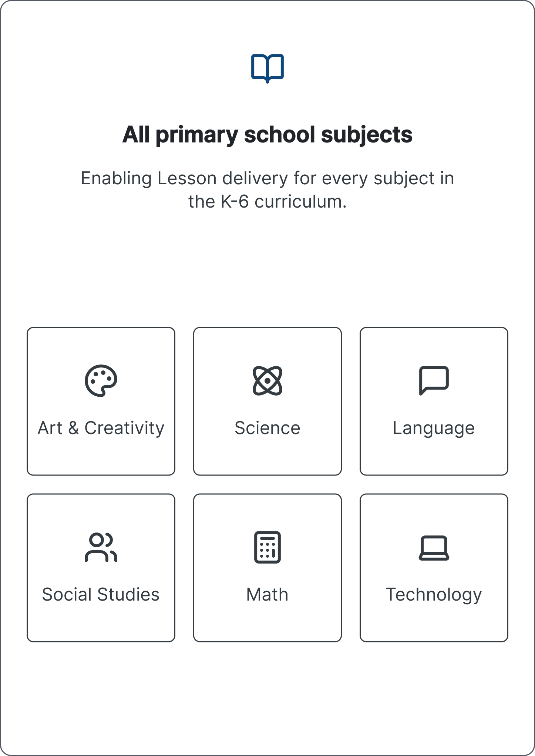Choose the Language subject card
The height and width of the screenshot is (756, 535).
pyautogui.click(x=434, y=401)
